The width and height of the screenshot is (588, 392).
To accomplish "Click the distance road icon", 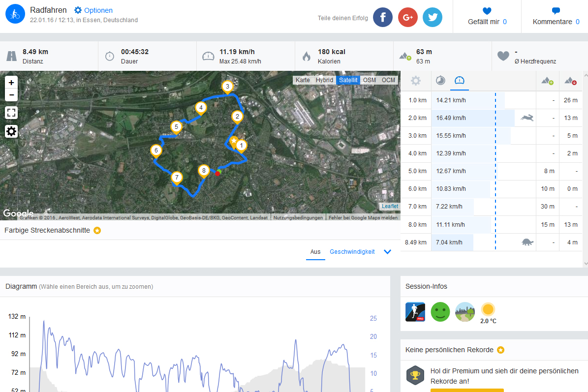I will (12, 56).
